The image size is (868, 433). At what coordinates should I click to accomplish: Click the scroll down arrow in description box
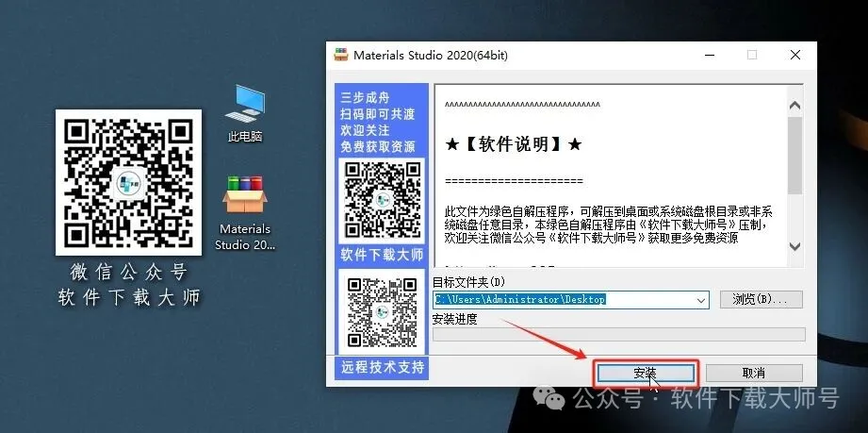coord(794,246)
